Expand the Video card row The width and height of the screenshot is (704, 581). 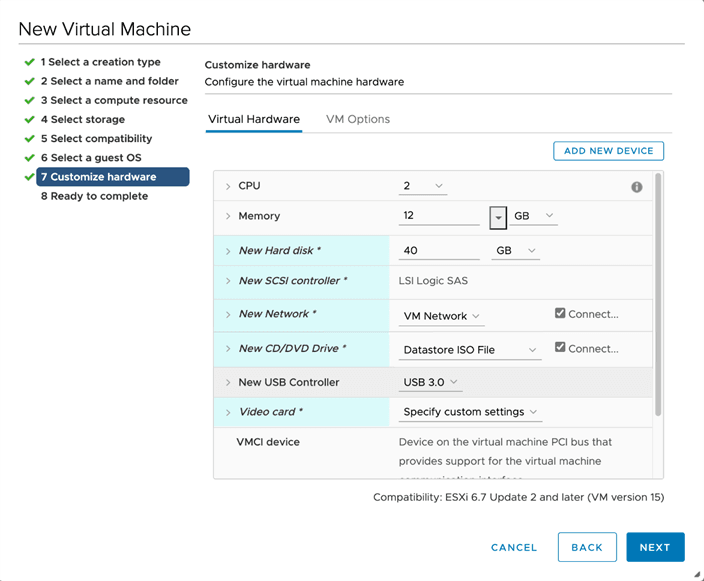[x=228, y=412]
